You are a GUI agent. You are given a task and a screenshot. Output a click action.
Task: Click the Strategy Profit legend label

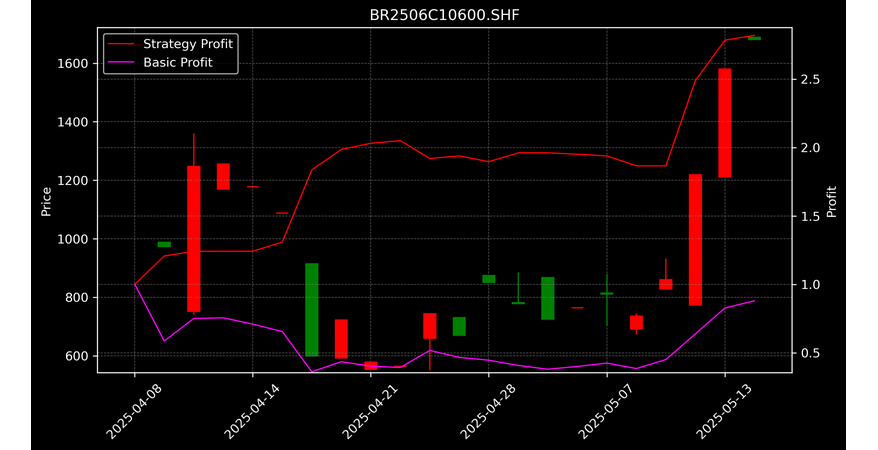tap(188, 44)
